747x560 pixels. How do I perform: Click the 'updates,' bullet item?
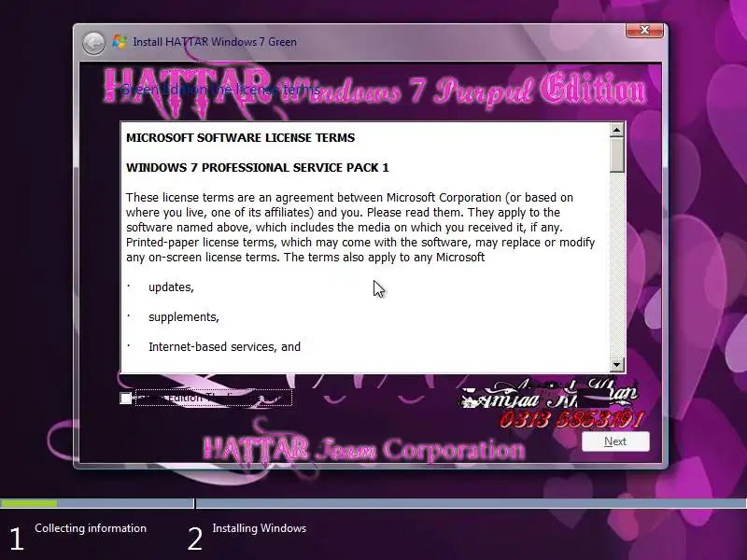171,287
